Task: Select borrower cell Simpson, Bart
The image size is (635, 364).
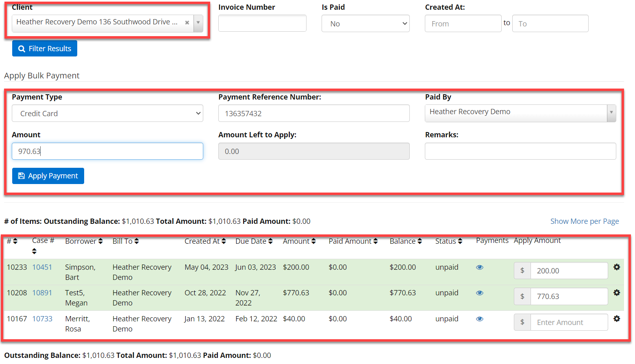Action: tap(80, 272)
